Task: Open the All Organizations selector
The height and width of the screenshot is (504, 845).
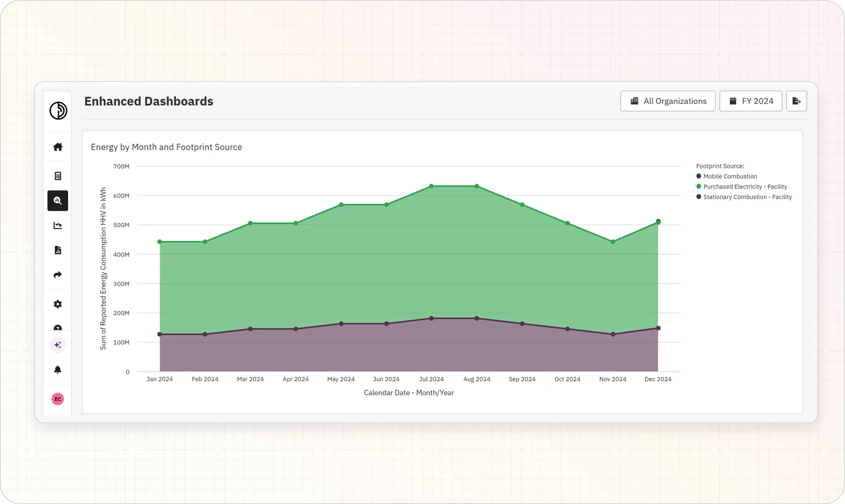Action: click(x=668, y=101)
